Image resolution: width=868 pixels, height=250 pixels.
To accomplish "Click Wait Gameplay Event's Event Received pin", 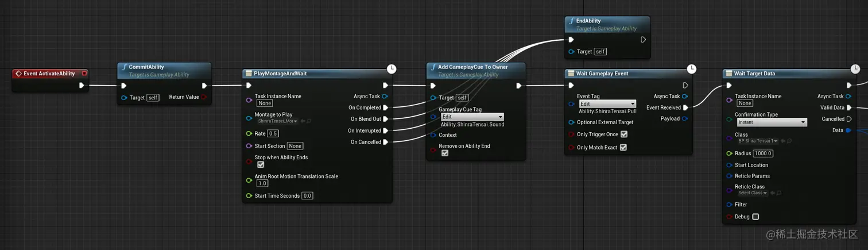I will (685, 107).
